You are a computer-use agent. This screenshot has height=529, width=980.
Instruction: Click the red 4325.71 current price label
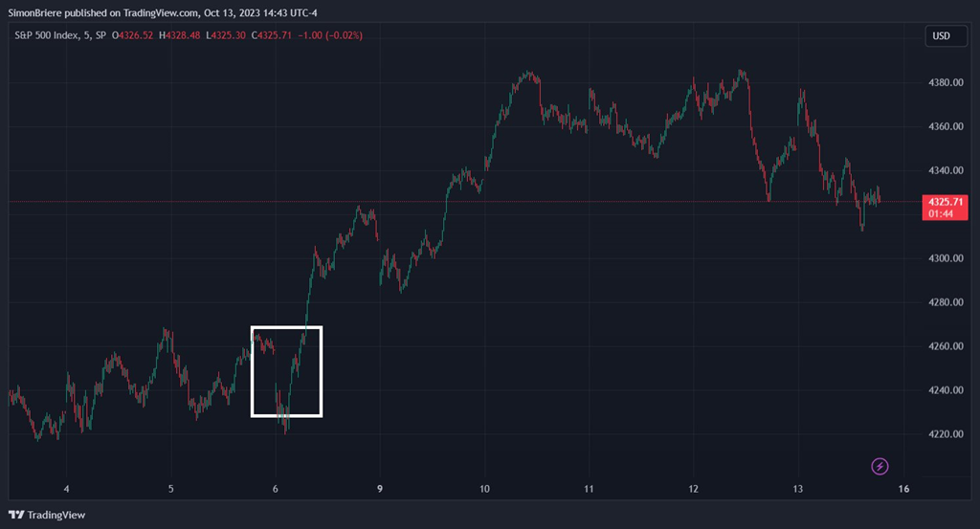944,202
